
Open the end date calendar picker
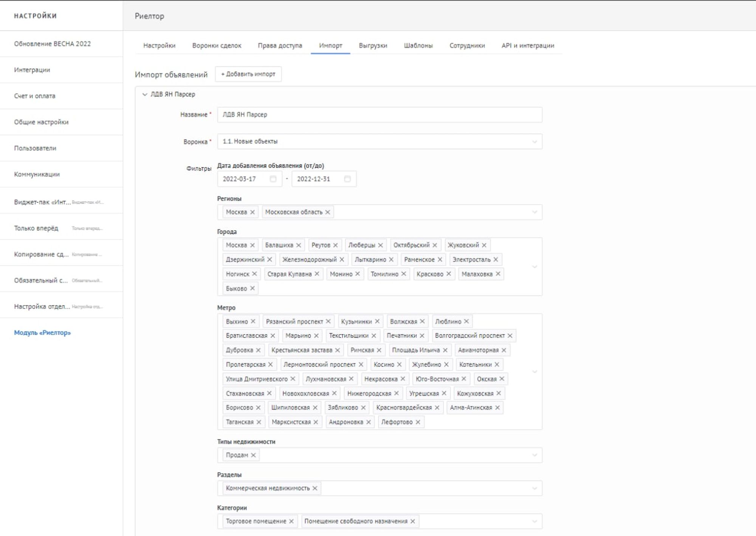[347, 179]
